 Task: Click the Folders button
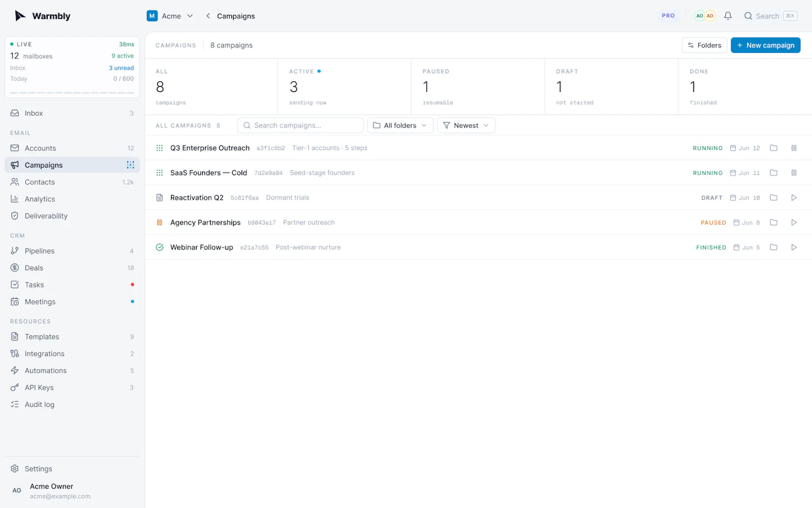pos(704,45)
